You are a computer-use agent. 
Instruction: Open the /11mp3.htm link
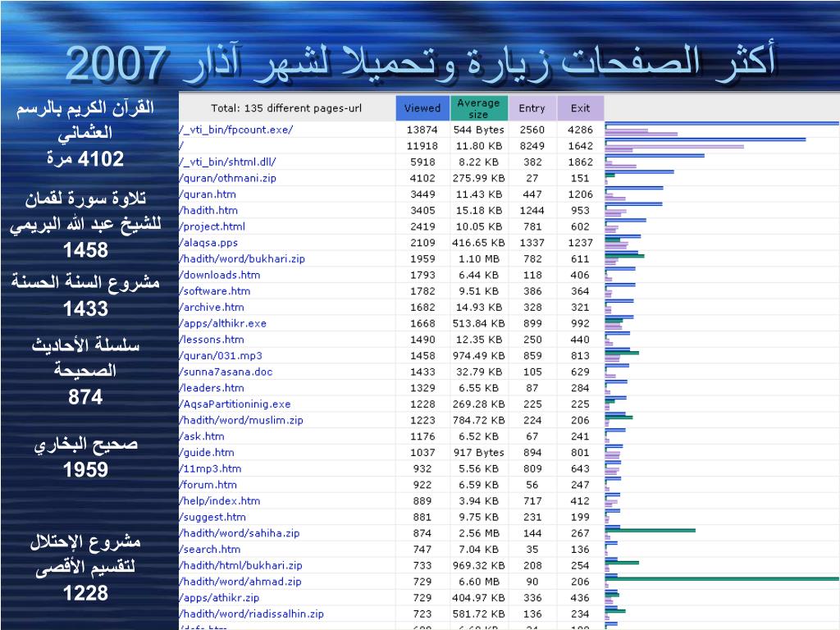[211, 468]
